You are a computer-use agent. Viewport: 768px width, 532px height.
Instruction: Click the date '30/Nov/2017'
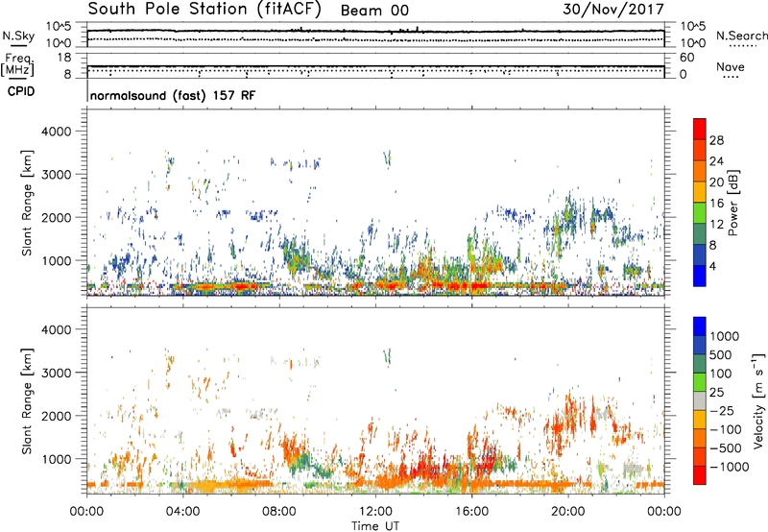point(612,10)
